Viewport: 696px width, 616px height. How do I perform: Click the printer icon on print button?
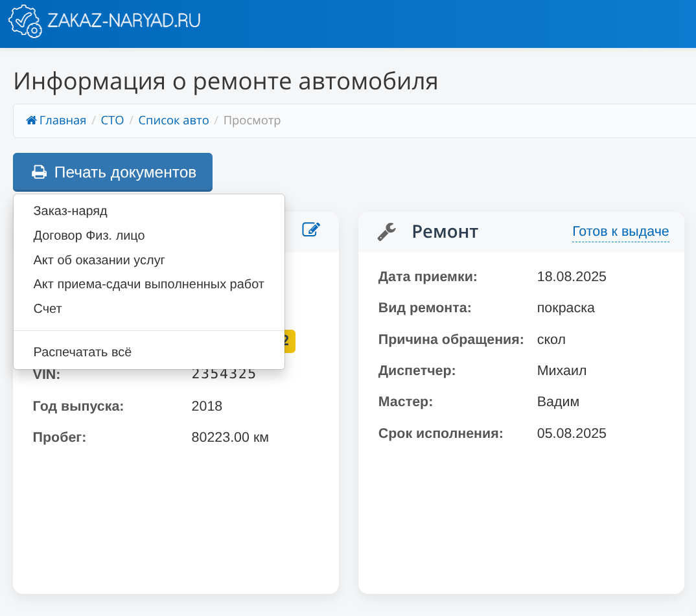coord(40,172)
